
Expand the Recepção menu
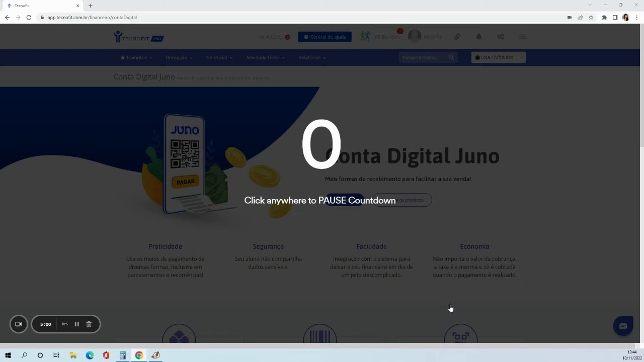pyautogui.click(x=179, y=58)
